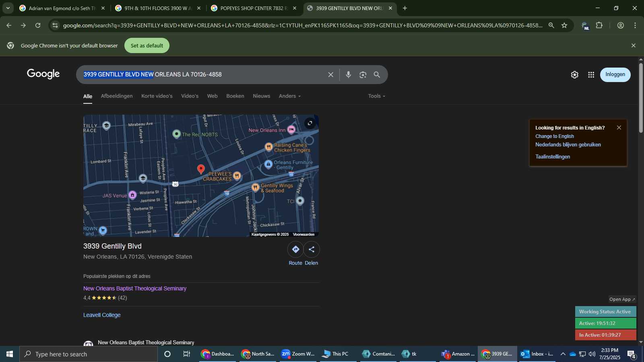
Task: Open Cortana circle on taskbar
Action: (x=167, y=354)
